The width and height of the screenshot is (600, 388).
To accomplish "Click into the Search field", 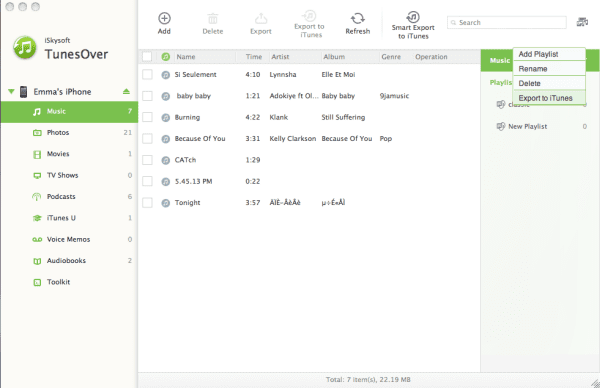I will (507, 23).
